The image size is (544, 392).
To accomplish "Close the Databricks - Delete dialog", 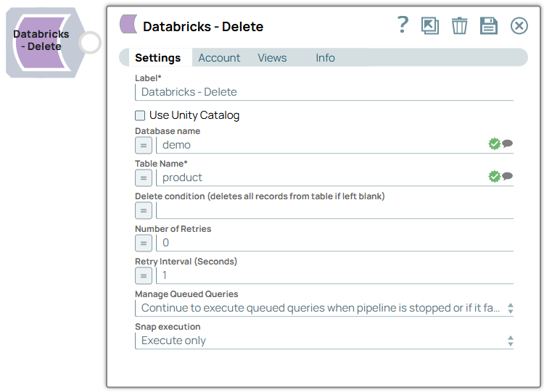I will coord(519,26).
